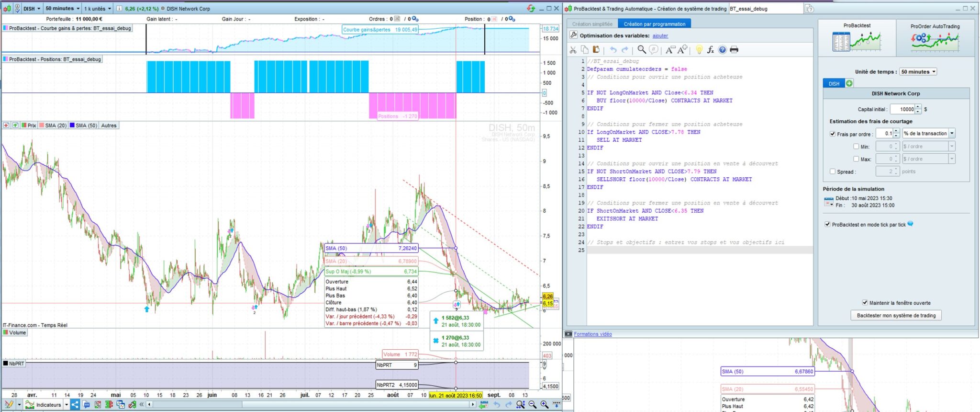Open the drawing tools pencil icon
This screenshot has height=412, width=980.
[9, 405]
